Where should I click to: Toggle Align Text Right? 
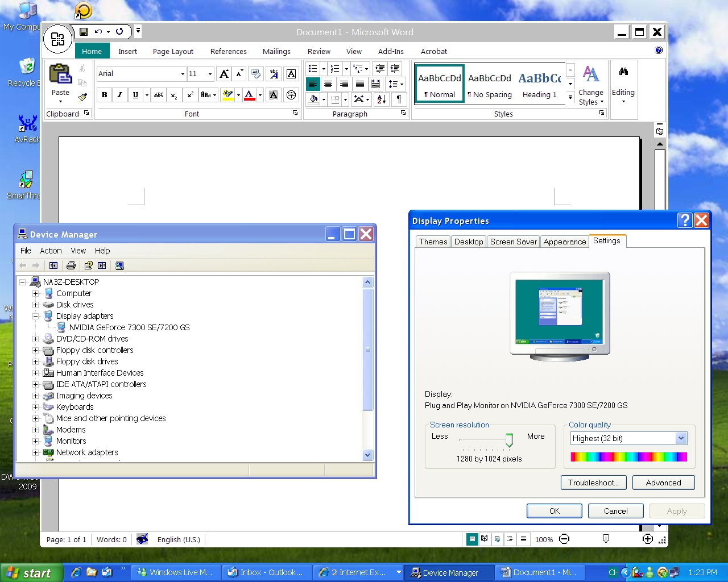coord(344,84)
